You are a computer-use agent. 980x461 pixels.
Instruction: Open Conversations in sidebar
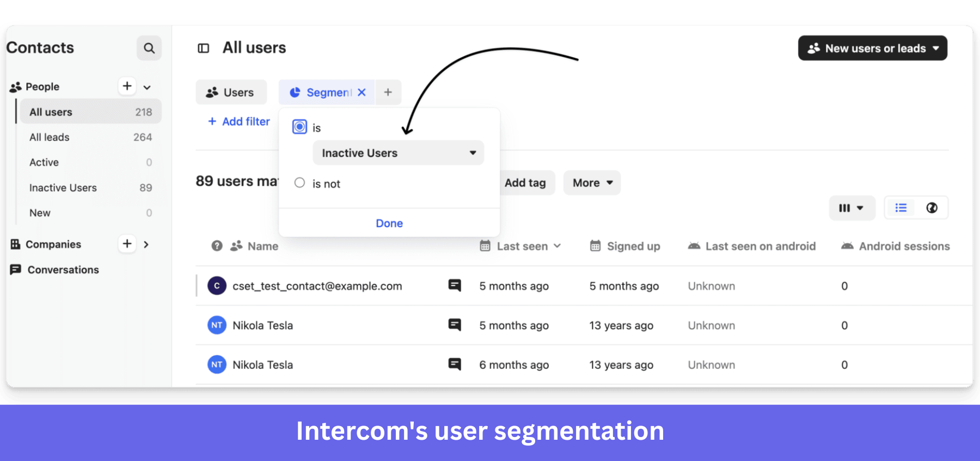[63, 270]
